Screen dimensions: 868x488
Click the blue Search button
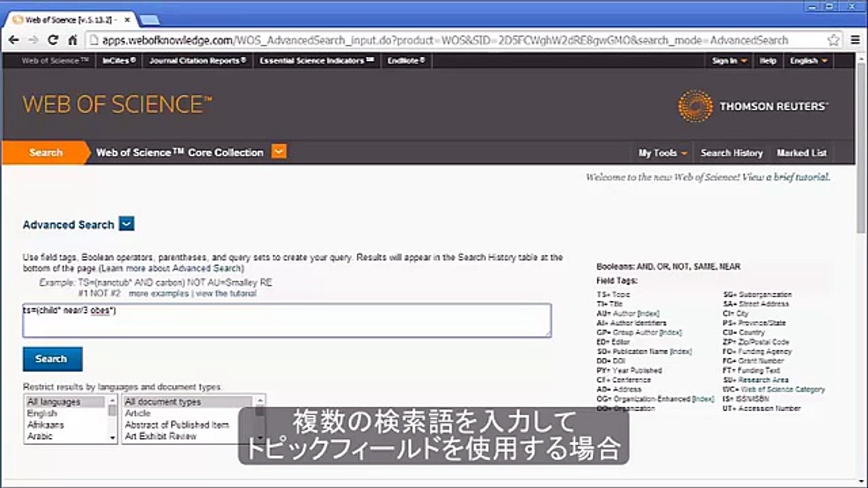(52, 359)
